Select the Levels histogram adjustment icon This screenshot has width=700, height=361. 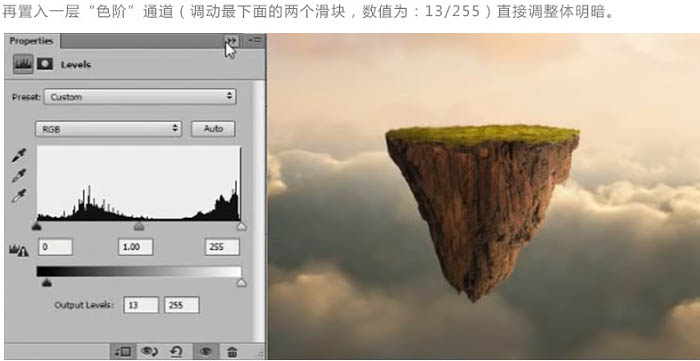click(x=23, y=64)
